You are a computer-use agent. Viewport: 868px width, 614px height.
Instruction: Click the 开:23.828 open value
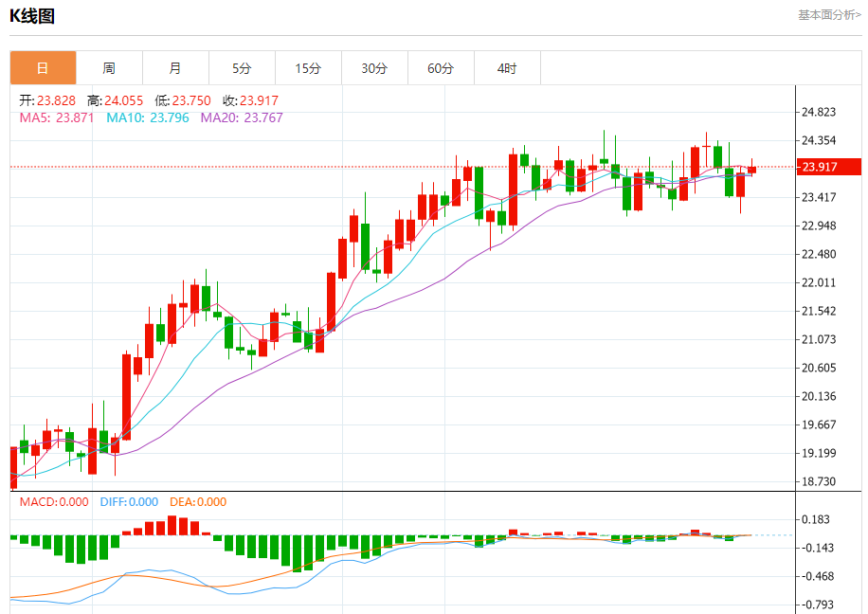pyautogui.click(x=47, y=100)
